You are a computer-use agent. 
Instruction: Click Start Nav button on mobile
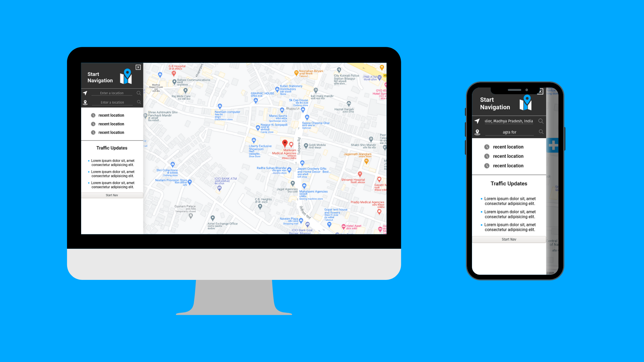tap(508, 239)
